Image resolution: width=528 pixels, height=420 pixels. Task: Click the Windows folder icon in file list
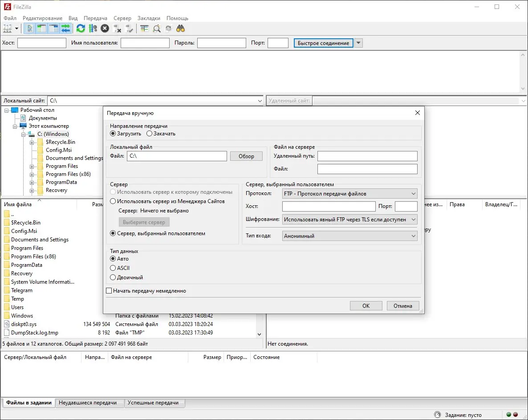coord(6,316)
